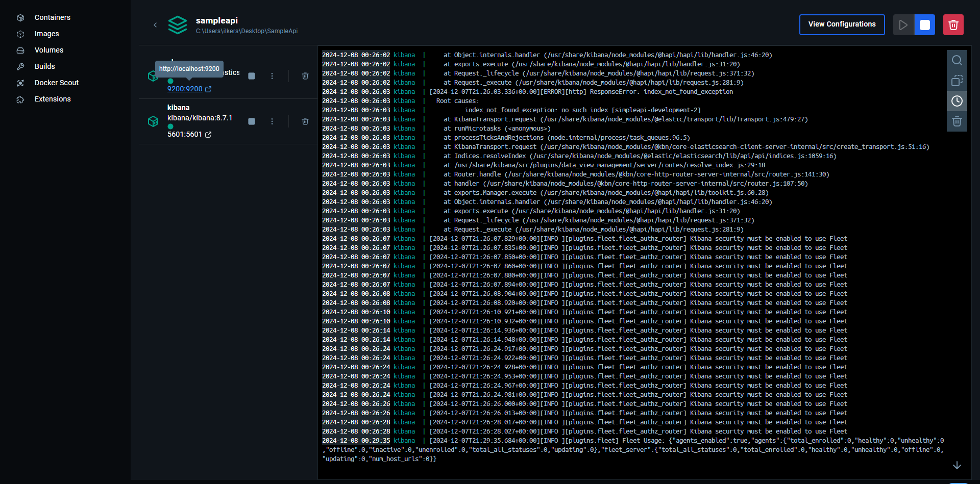Click the Volumes drive icon
This screenshot has width=980, height=484.
[x=20, y=50]
